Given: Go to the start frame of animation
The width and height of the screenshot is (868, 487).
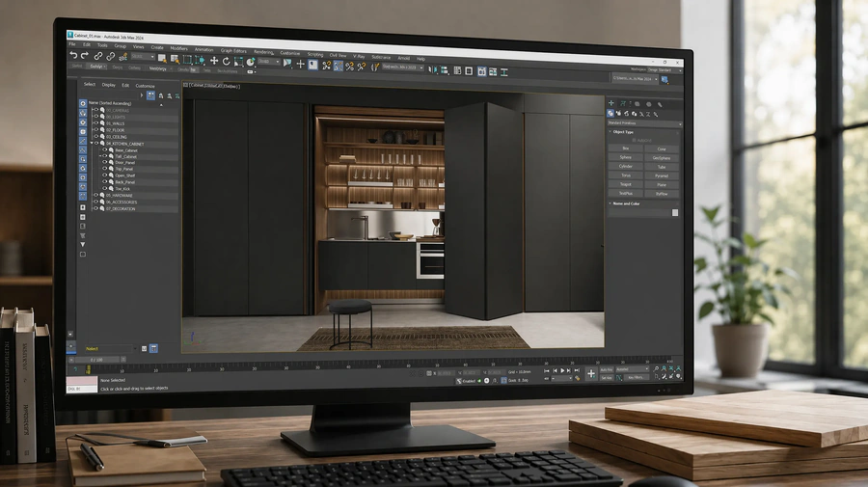Looking at the screenshot, I should click(x=547, y=370).
